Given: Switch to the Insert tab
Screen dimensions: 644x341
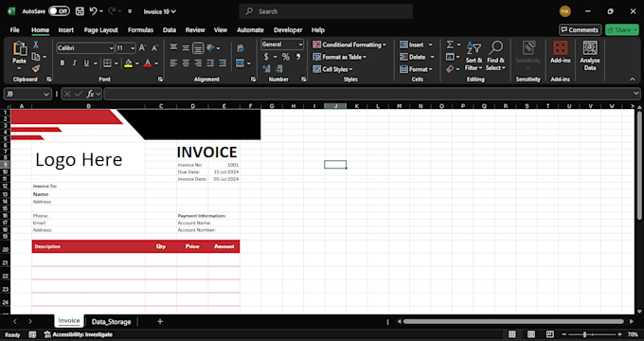Looking at the screenshot, I should pos(66,30).
